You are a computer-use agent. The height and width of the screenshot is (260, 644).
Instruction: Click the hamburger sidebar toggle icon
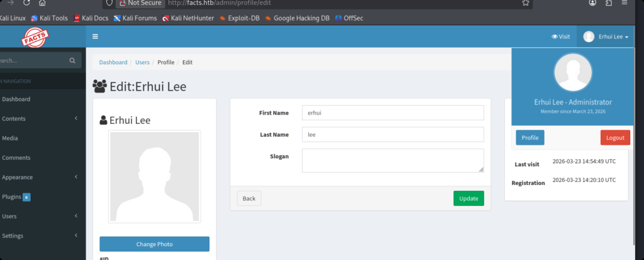95,37
